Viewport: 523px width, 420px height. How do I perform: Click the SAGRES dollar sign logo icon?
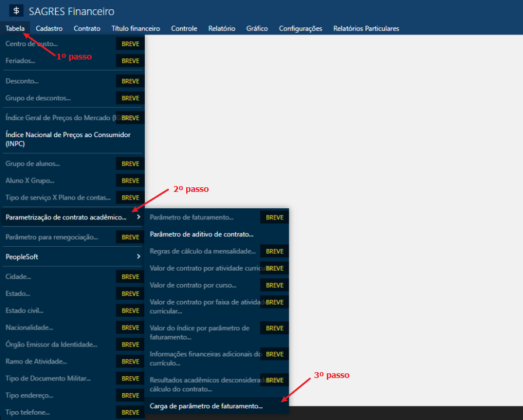pyautogui.click(x=16, y=10)
